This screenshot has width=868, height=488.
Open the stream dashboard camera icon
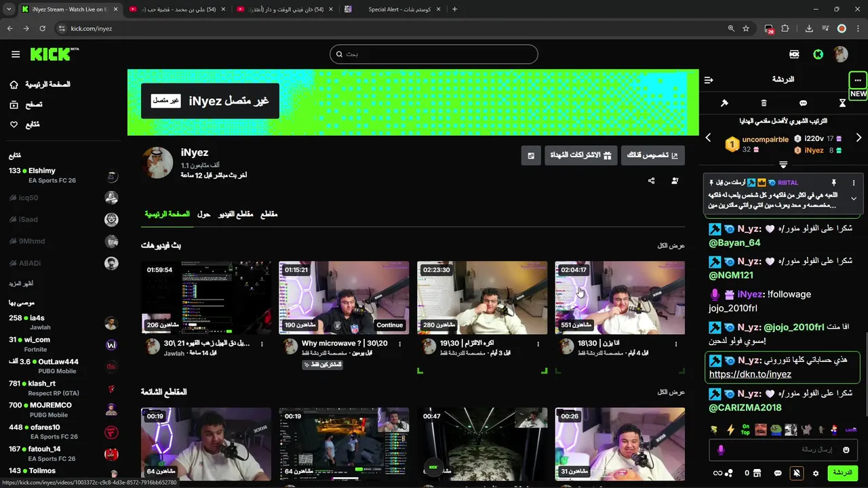(x=794, y=54)
